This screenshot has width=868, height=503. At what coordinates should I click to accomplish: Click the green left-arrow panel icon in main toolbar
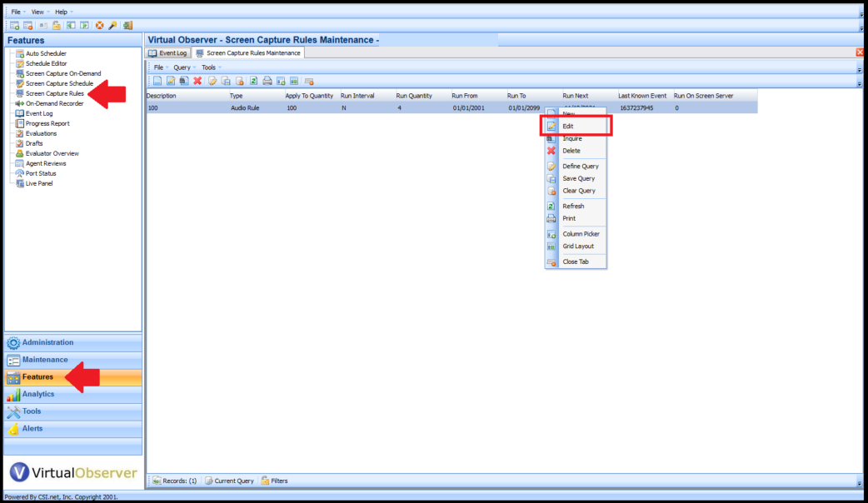(x=71, y=26)
